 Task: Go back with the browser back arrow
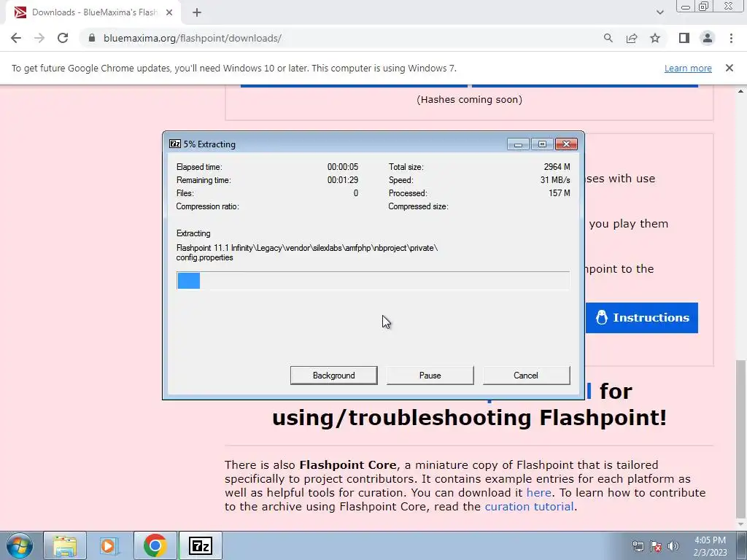tap(16, 38)
